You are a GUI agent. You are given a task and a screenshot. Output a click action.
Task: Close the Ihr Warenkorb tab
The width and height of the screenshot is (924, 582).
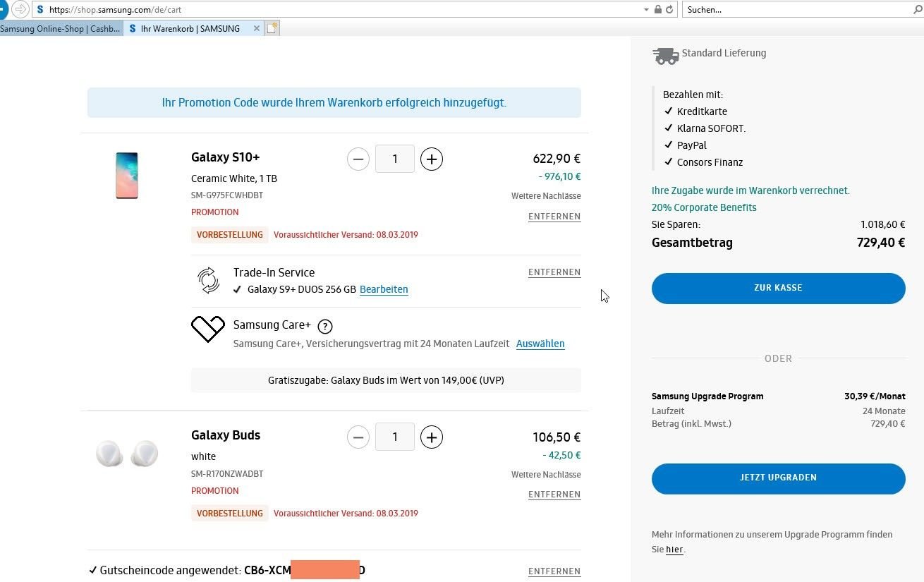[x=257, y=29]
